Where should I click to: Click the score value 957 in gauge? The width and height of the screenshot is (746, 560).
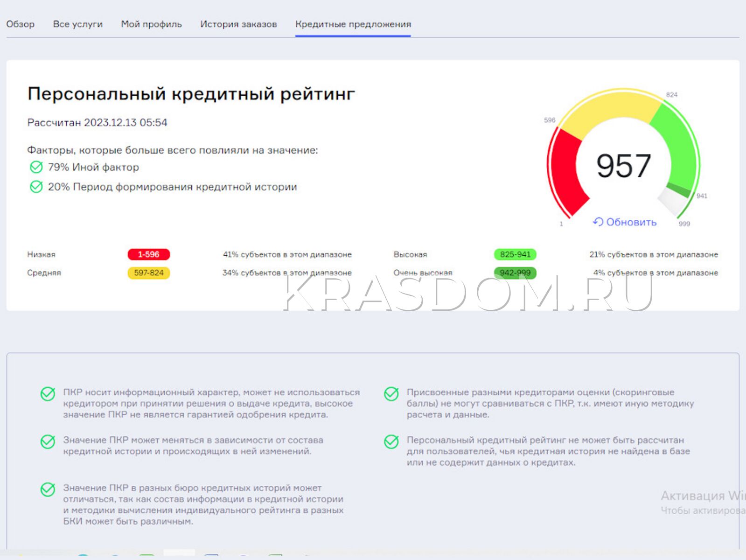623,166
